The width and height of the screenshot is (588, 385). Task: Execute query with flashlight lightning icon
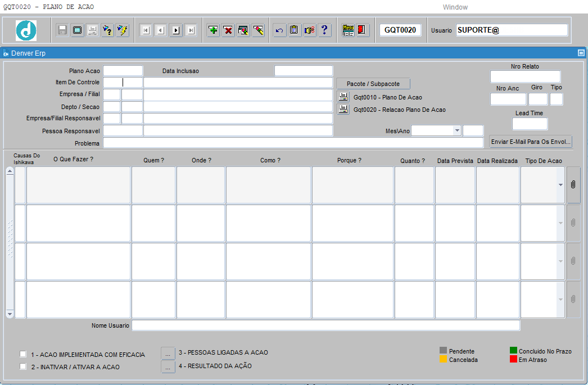click(x=123, y=30)
